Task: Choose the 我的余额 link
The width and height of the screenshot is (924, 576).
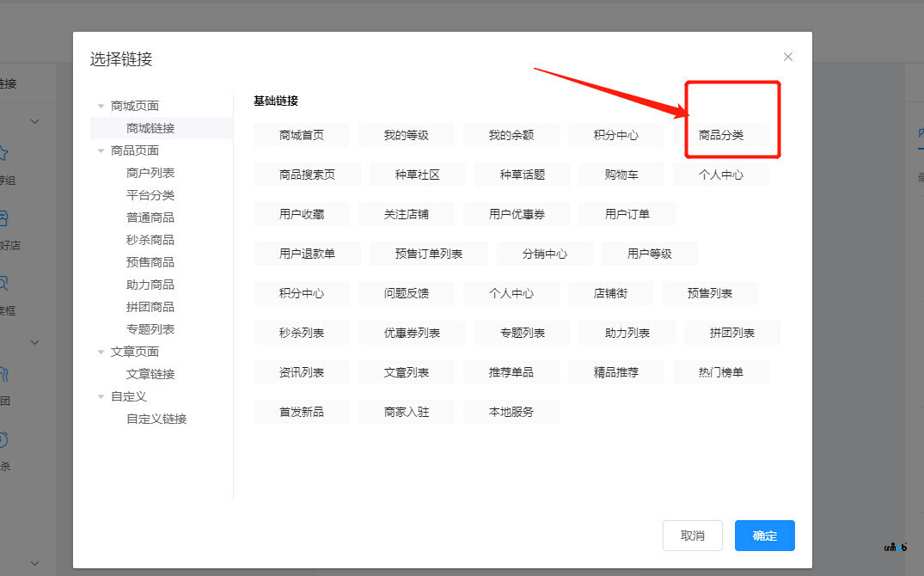Action: [x=511, y=135]
